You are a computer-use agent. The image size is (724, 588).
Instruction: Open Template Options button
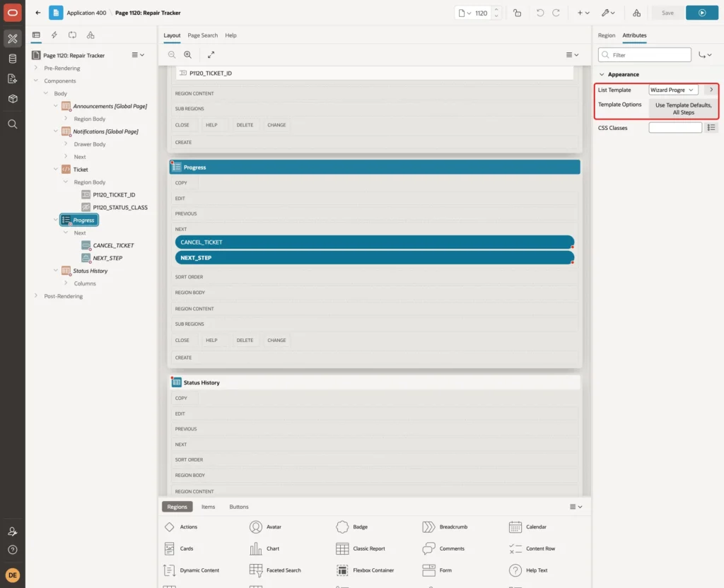click(x=684, y=108)
